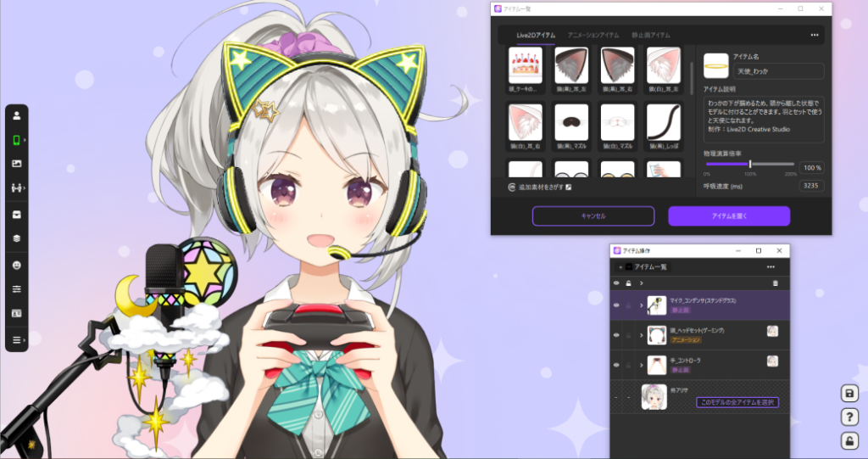
Task: Hide the 頭_ヘッドセット item via eye
Action: 616,335
